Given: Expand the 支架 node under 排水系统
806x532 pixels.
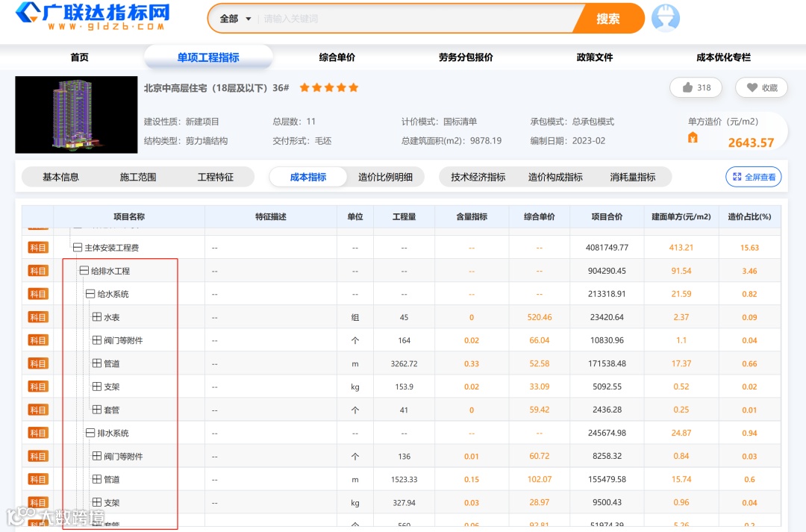Looking at the screenshot, I should tap(96, 502).
